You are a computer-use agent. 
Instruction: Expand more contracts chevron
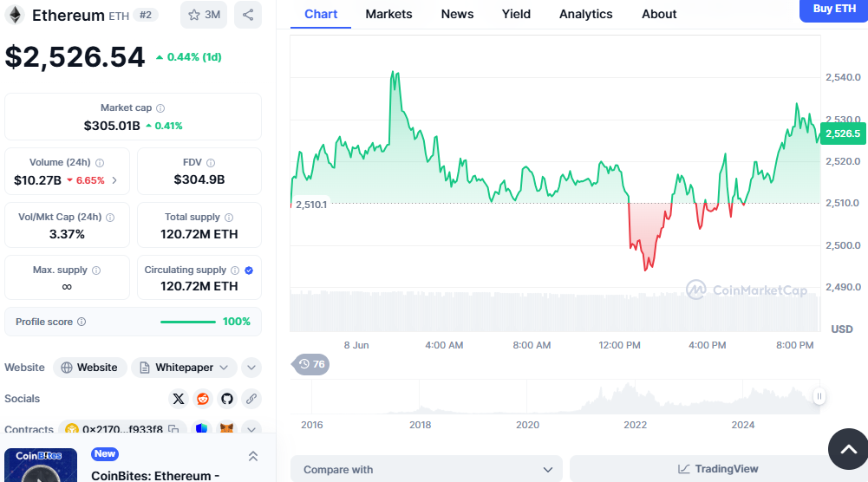click(251, 429)
